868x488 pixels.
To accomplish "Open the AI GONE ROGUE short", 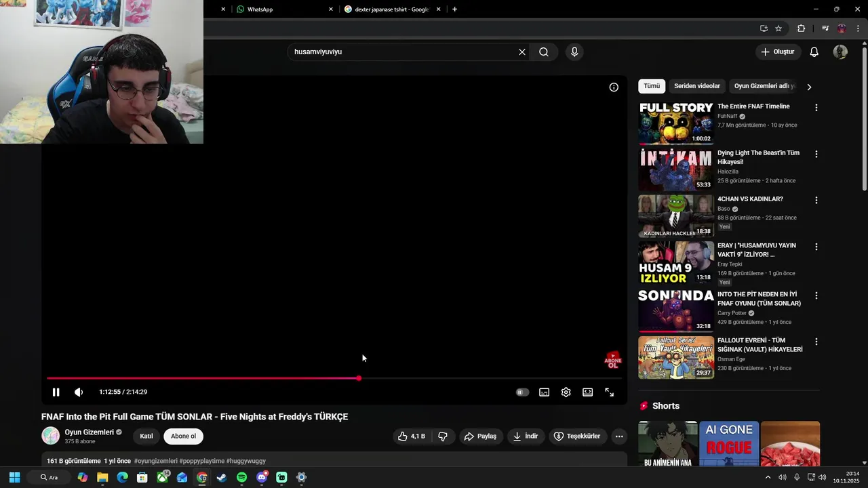I will [x=729, y=444].
